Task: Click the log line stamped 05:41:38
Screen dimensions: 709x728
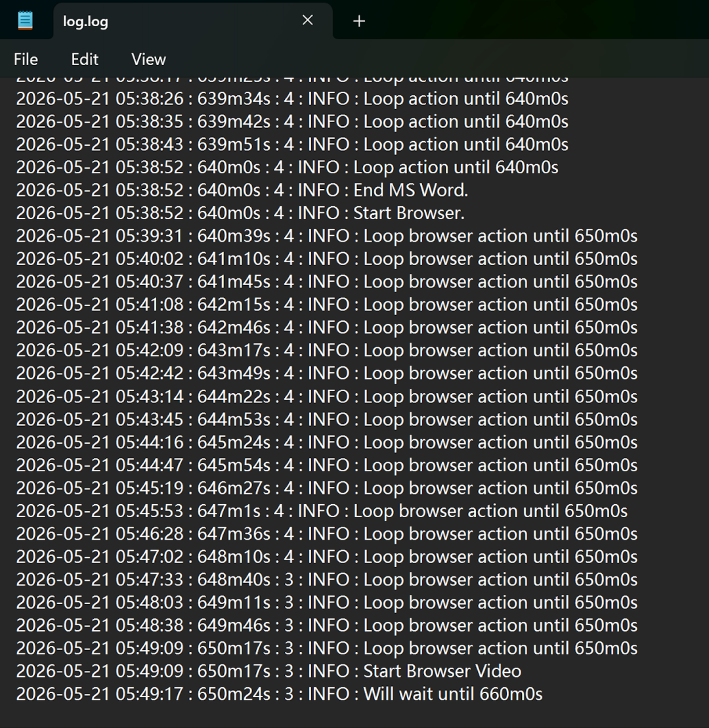Action: point(327,328)
